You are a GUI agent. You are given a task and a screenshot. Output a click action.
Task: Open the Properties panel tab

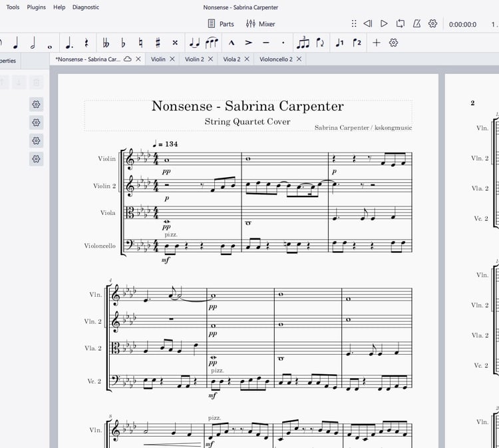pyautogui.click(x=10, y=61)
